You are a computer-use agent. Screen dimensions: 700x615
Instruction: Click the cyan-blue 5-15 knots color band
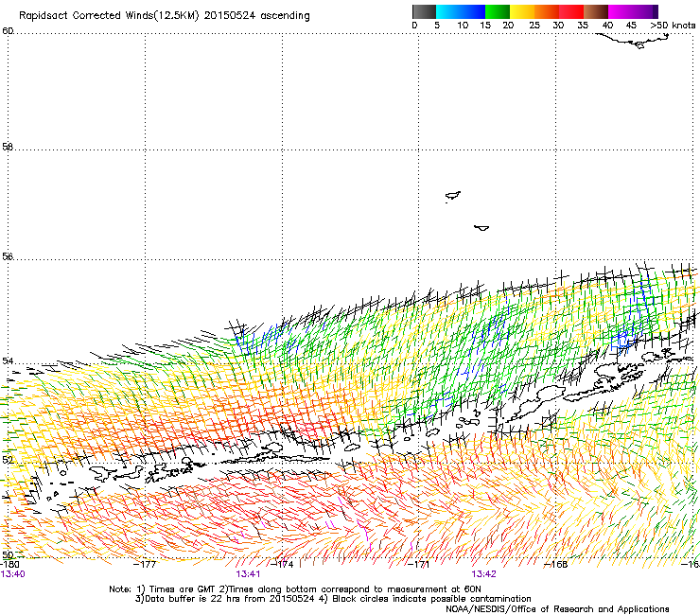coord(461,11)
